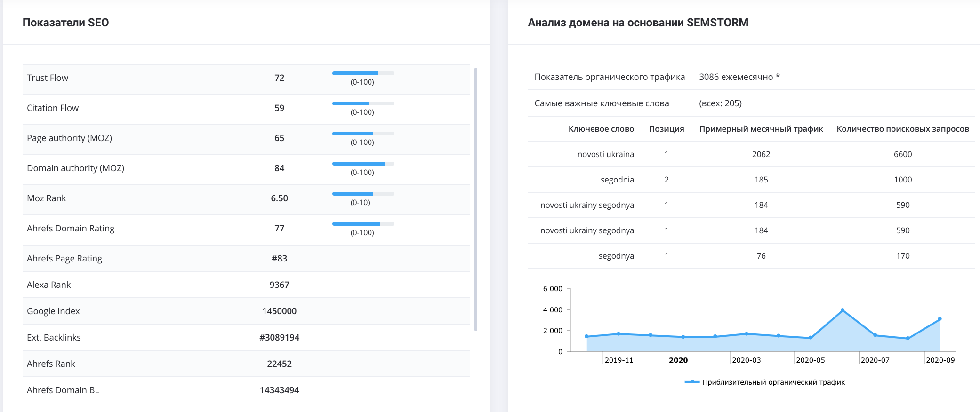Click the '(всех: 205)' keyword count
980x412 pixels.
[720, 103]
